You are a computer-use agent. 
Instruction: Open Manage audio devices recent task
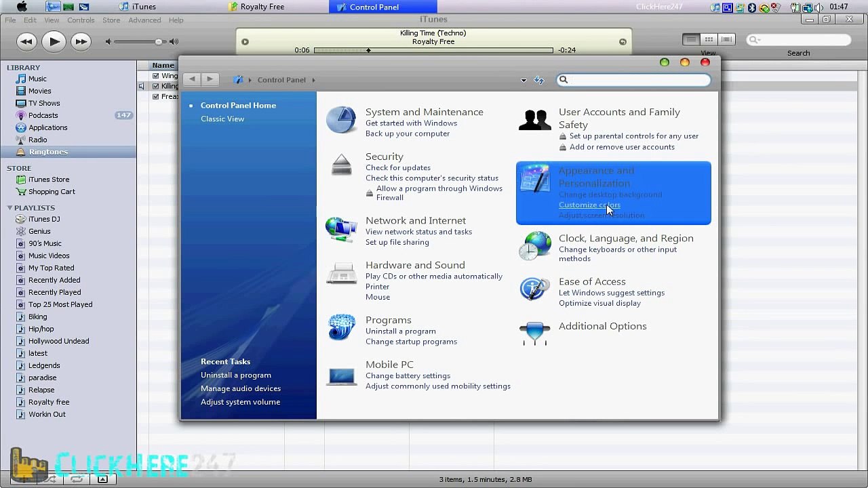tap(241, 388)
